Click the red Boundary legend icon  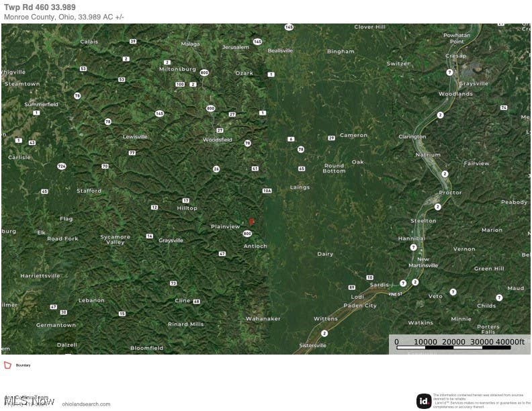7,365
